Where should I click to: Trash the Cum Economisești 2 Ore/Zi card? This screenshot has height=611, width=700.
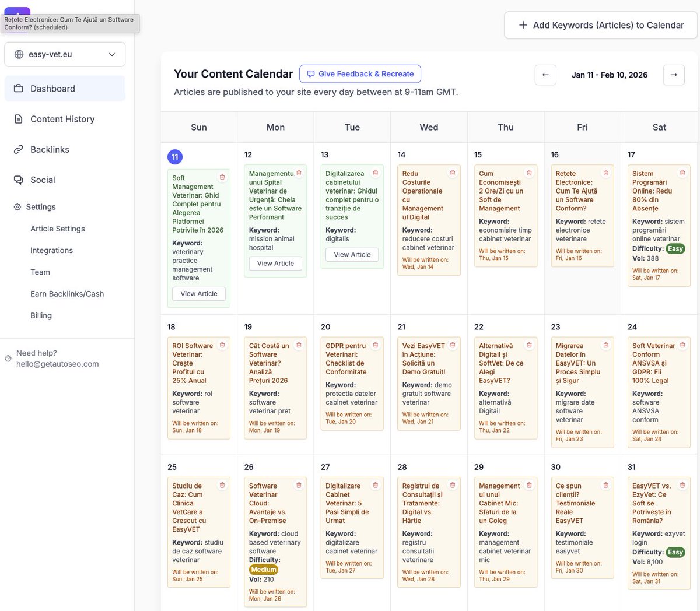(529, 173)
